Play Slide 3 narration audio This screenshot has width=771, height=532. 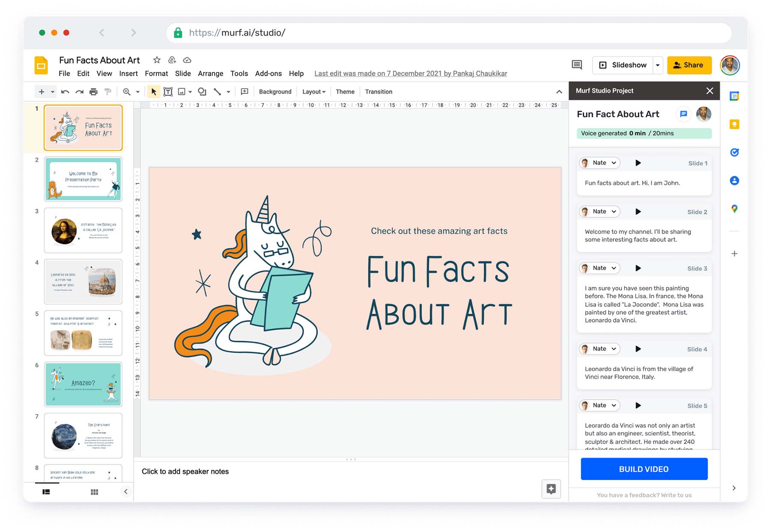[638, 268]
